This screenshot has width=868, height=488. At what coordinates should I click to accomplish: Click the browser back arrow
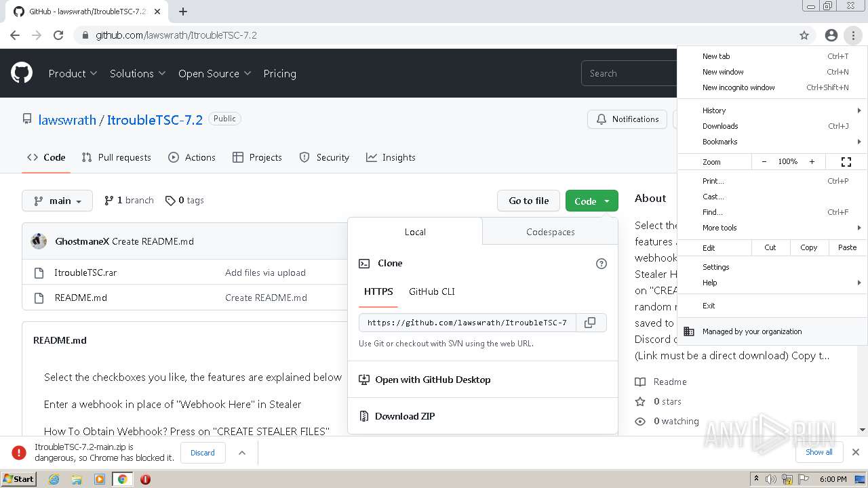15,35
